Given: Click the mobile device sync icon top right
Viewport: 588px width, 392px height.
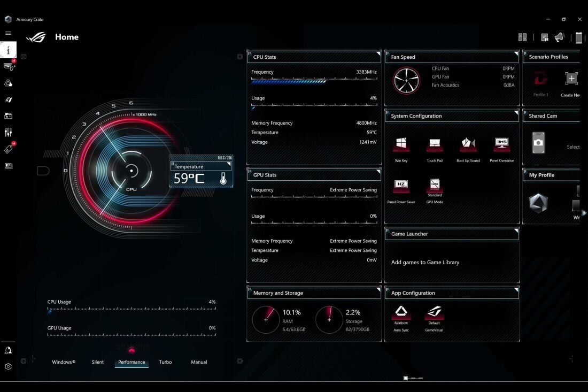Looking at the screenshot, I should [x=579, y=37].
